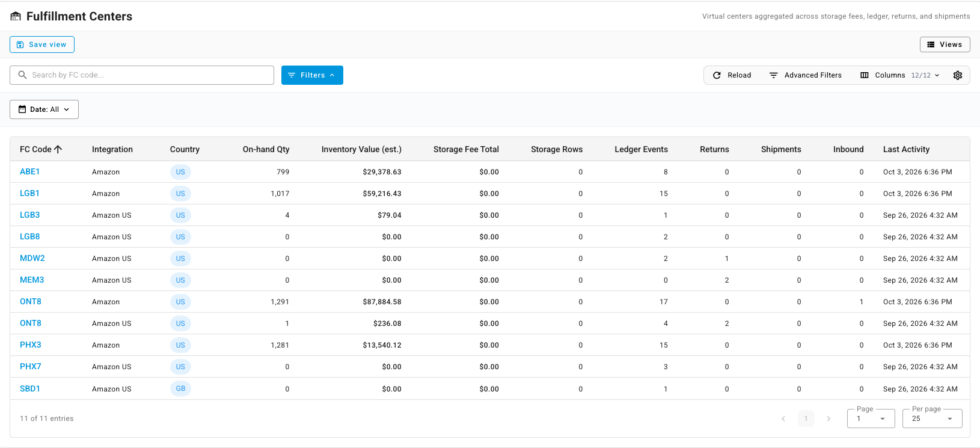This screenshot has height=448, width=980.
Task: Click the 11 of 11 entries text
Action: pyautogui.click(x=46, y=419)
